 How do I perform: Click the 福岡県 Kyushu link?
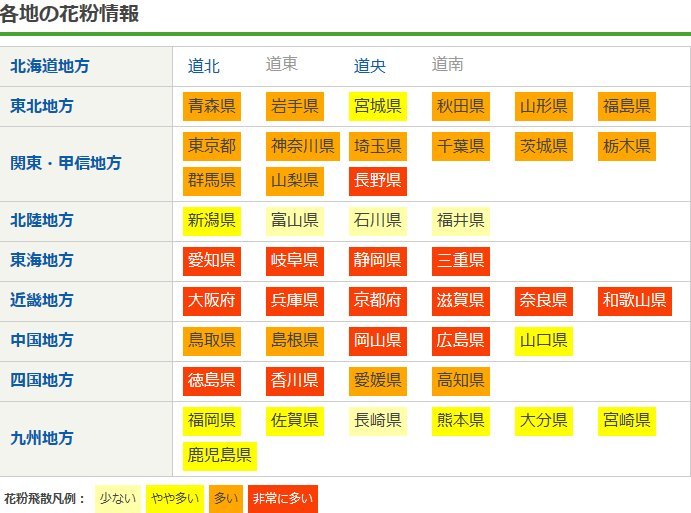(x=212, y=420)
